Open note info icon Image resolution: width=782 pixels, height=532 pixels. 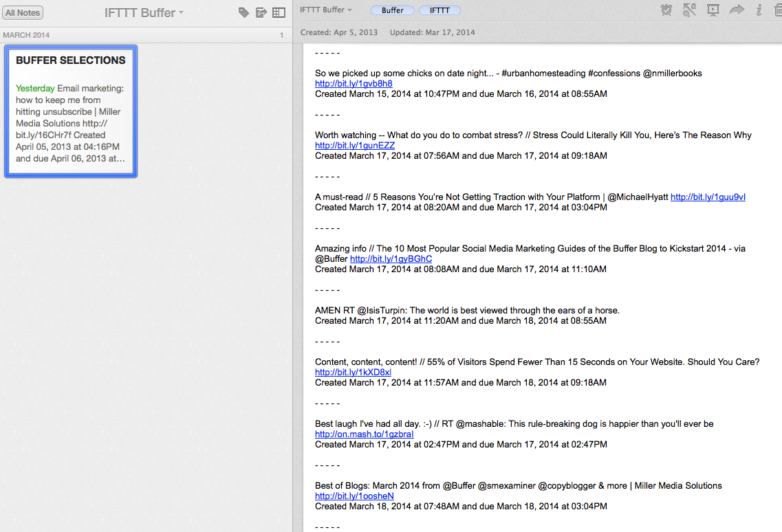point(759,10)
